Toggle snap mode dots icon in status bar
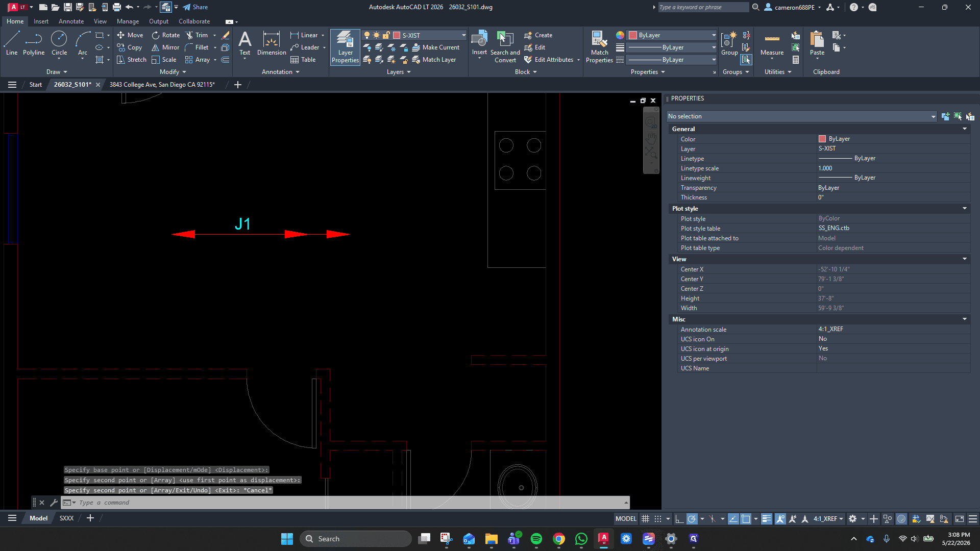Image resolution: width=980 pixels, height=551 pixels. pos(658,519)
